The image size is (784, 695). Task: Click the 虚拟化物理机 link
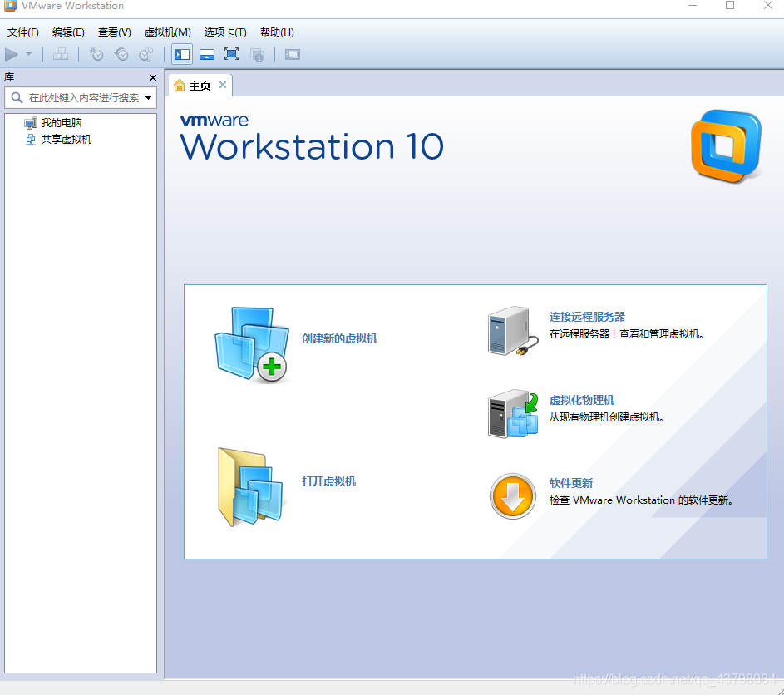[x=582, y=400]
